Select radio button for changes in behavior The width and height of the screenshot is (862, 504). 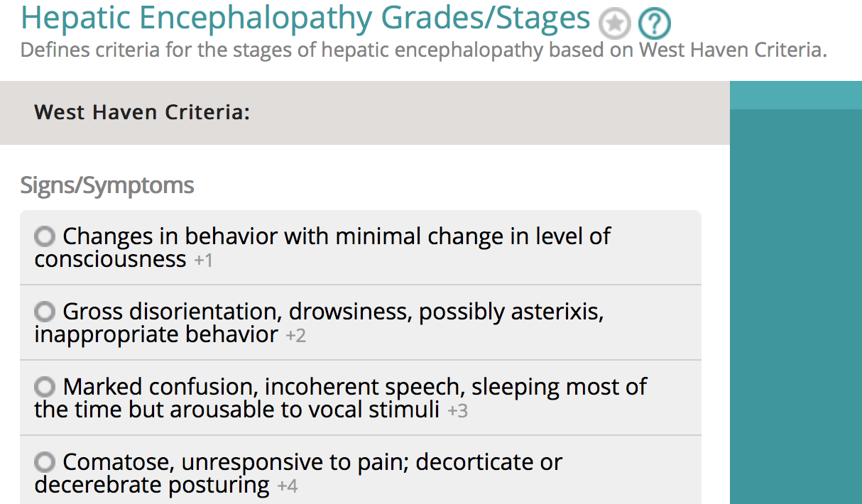[45, 236]
